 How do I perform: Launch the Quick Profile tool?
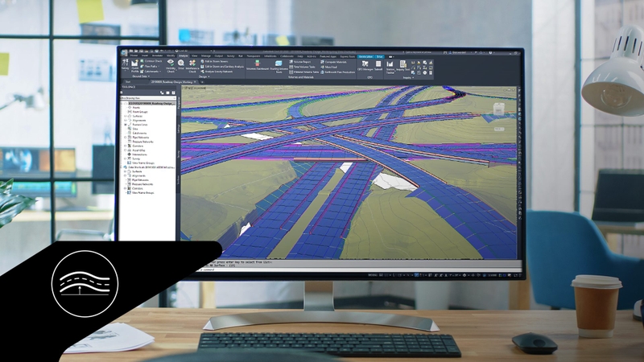tap(134, 65)
